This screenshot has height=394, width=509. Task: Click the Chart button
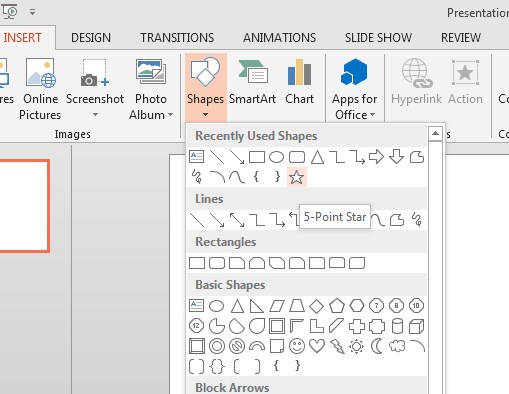[299, 82]
